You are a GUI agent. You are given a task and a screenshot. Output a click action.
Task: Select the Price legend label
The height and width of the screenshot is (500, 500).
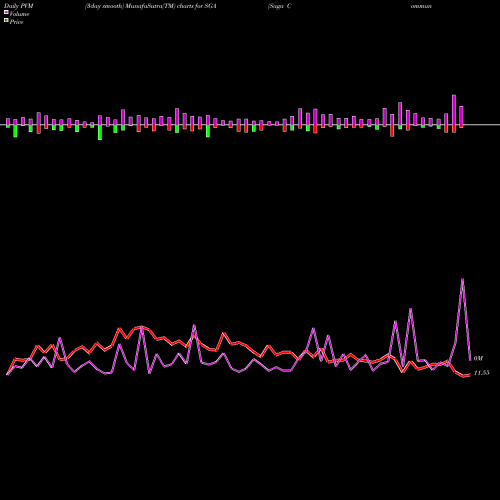pyautogui.click(x=16, y=22)
